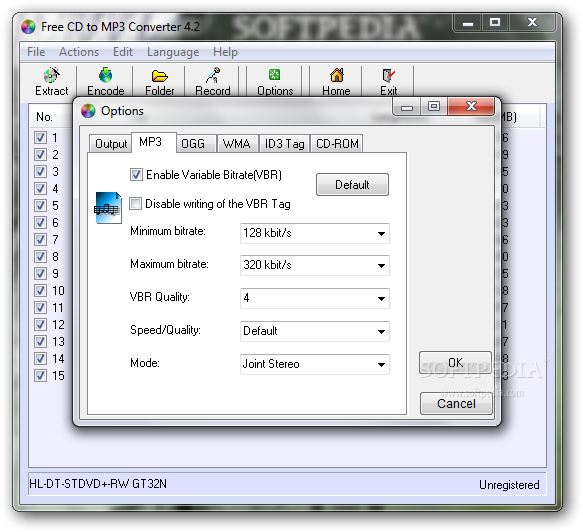Open the Options toolbar icon

275,75
